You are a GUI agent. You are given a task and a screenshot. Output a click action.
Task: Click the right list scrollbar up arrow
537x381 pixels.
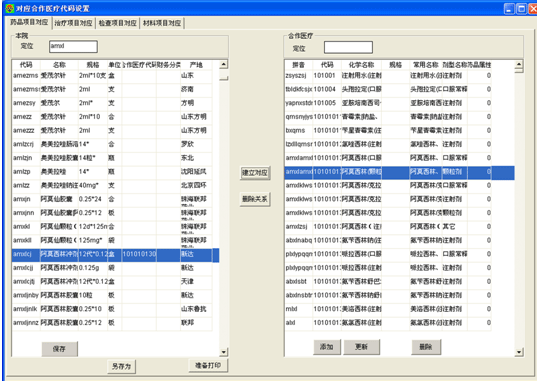[519, 64]
